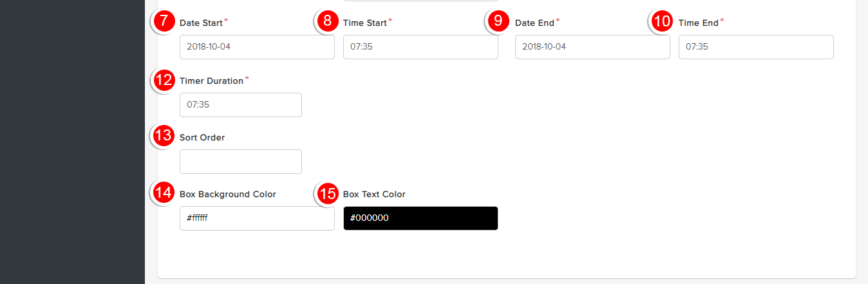The image size is (868, 284).
Task: Open the black Box Text Color swatch
Action: click(x=420, y=218)
